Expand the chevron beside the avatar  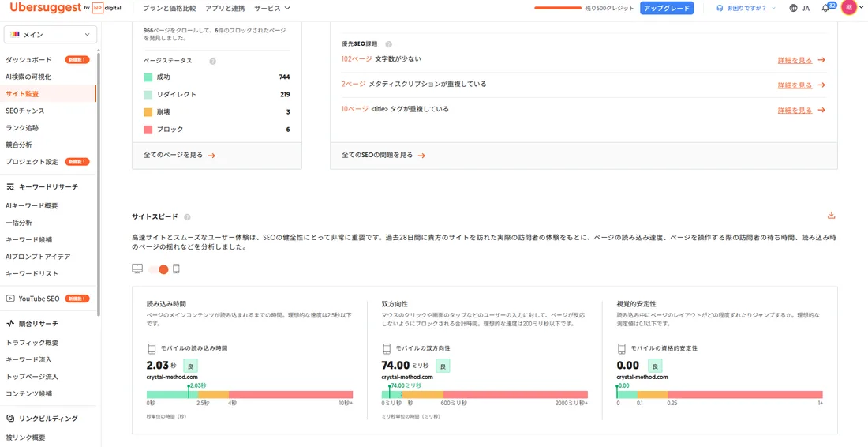[861, 8]
